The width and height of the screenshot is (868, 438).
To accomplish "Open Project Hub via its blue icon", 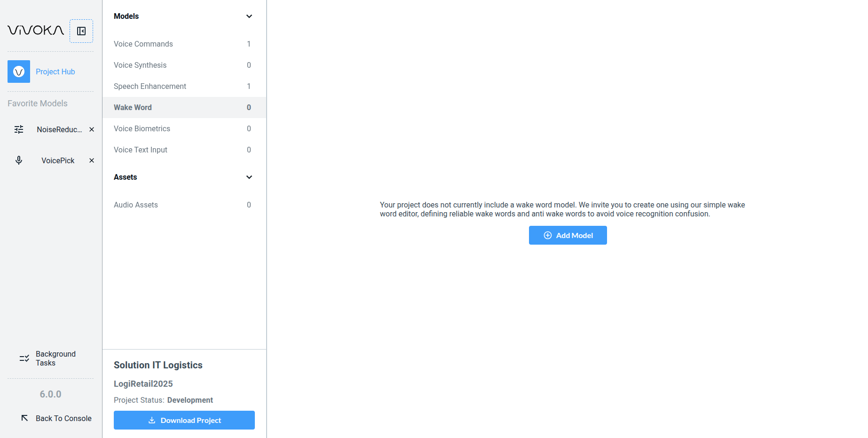I will tap(19, 72).
